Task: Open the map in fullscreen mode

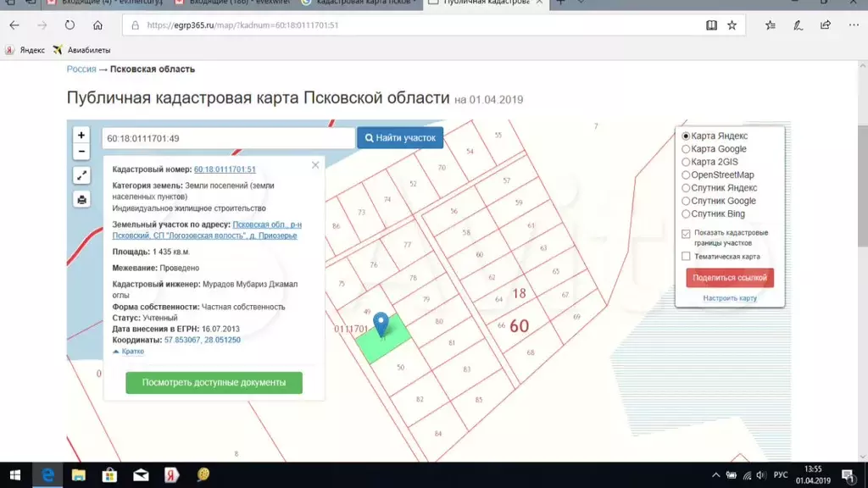Action: [81, 176]
